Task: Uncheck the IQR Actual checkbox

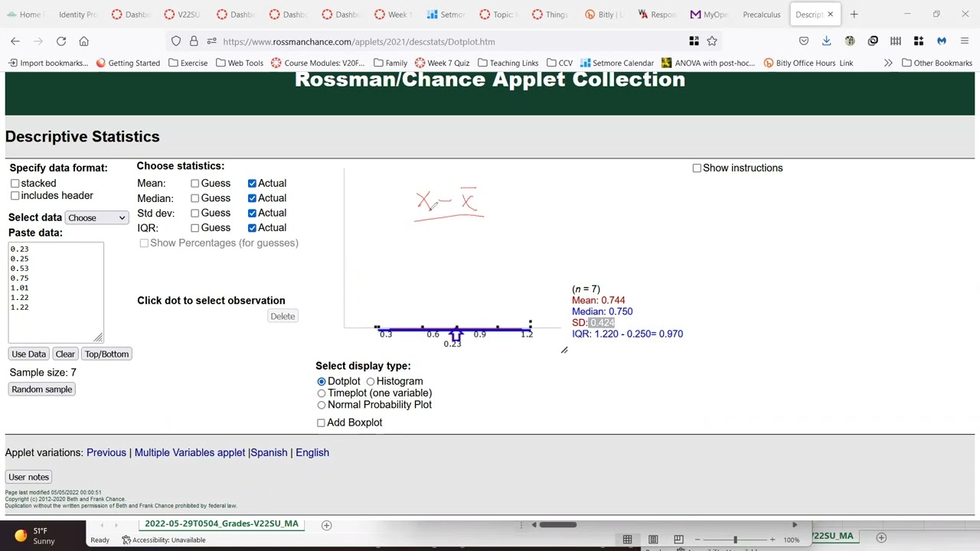Action: [x=252, y=228]
